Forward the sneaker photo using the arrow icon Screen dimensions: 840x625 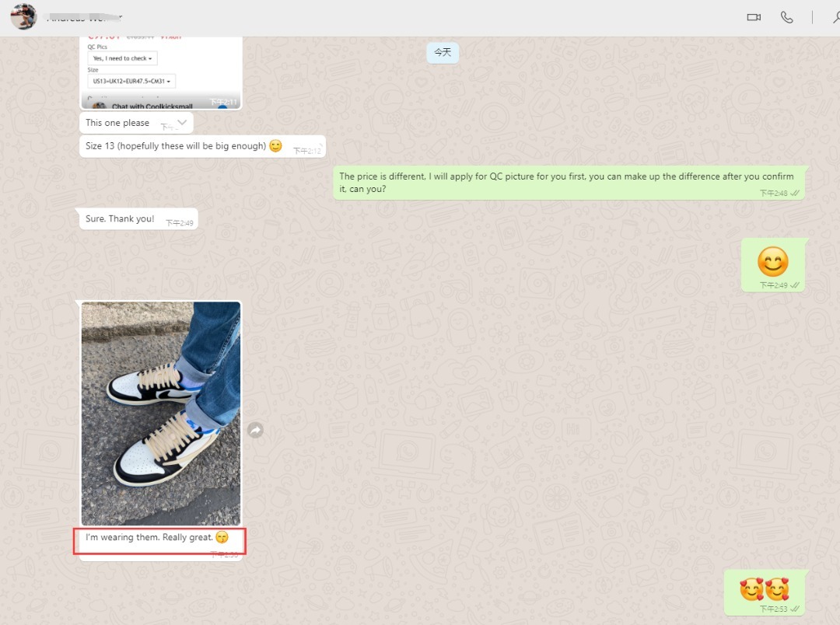255,429
